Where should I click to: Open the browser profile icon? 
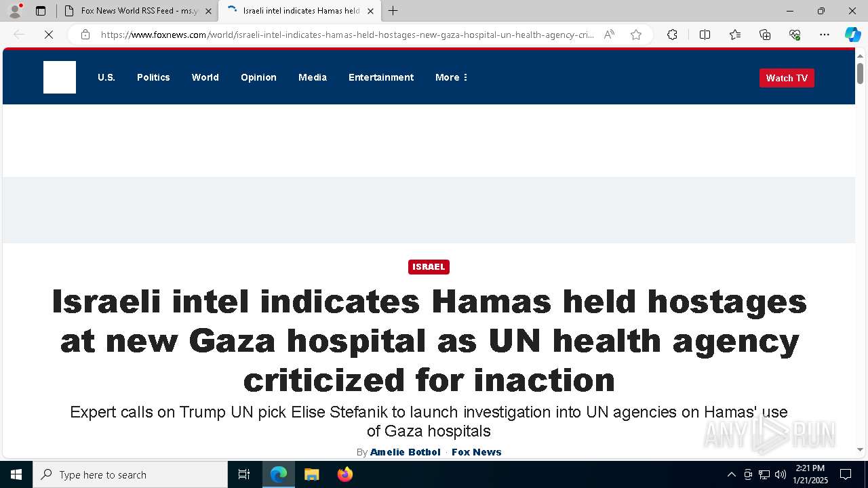(x=14, y=11)
